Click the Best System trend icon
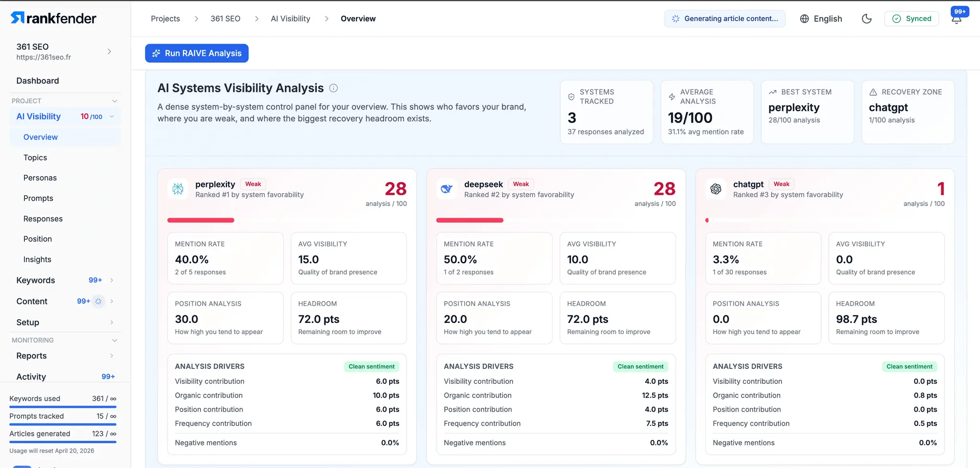 (x=772, y=92)
